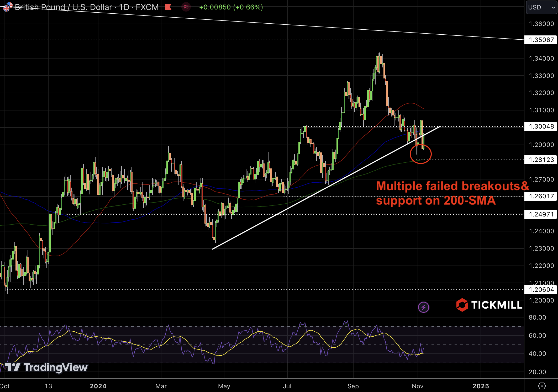Click the 20.00 RSI scale label

(x=537, y=372)
